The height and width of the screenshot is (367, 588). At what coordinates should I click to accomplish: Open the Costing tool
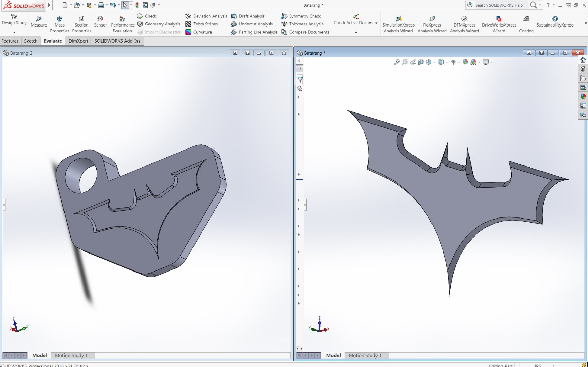point(526,24)
